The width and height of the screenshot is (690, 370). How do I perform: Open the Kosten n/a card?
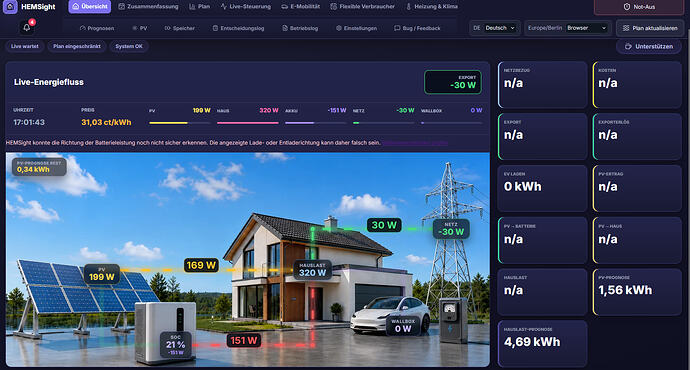(x=637, y=85)
